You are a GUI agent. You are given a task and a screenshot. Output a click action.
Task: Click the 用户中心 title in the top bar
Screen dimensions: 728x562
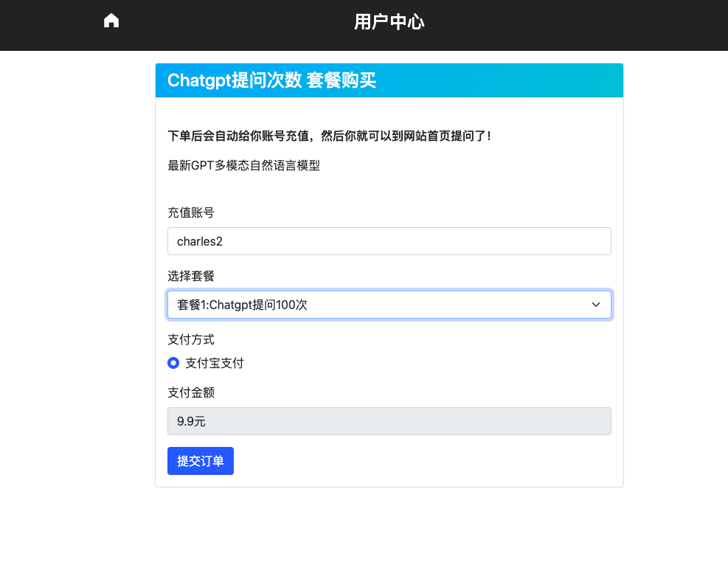389,22
